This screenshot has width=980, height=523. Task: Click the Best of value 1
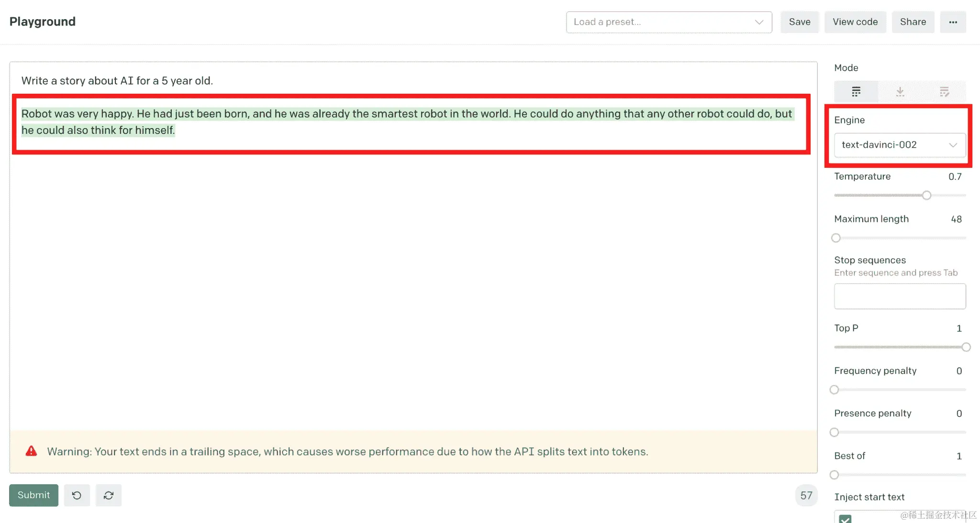click(959, 456)
